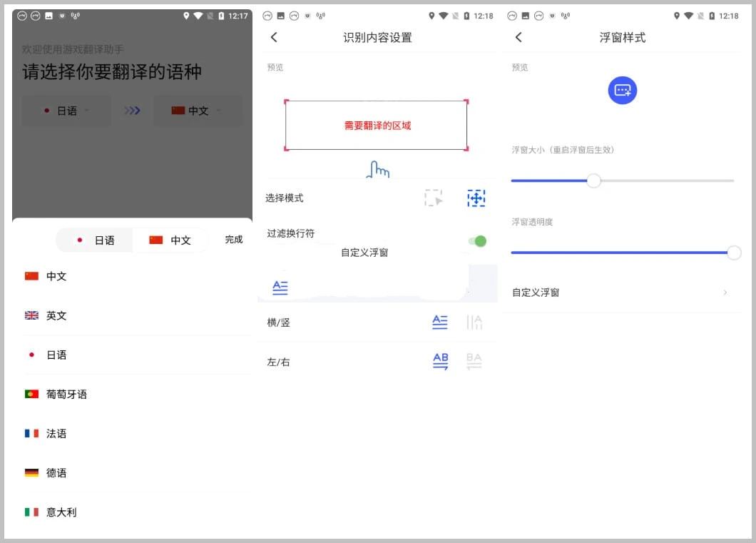Click the horizontal text layout icon for 横/竖
Screen dimensions: 756x543
click(440, 322)
